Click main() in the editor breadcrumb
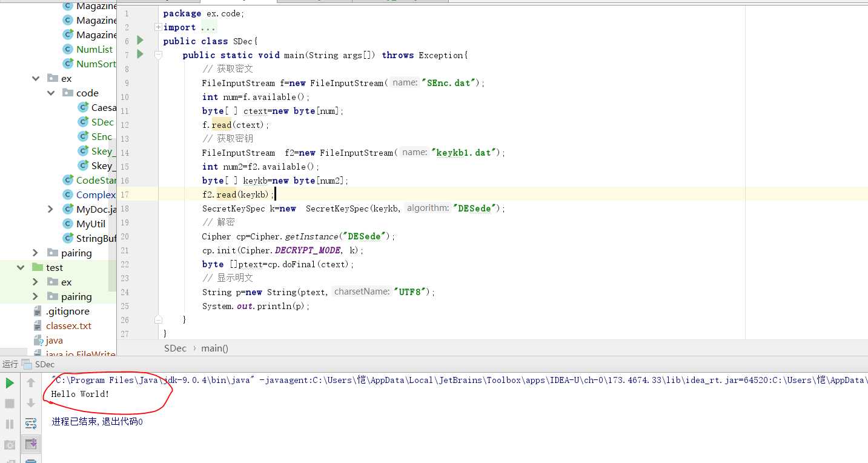The width and height of the screenshot is (868, 463). point(215,348)
